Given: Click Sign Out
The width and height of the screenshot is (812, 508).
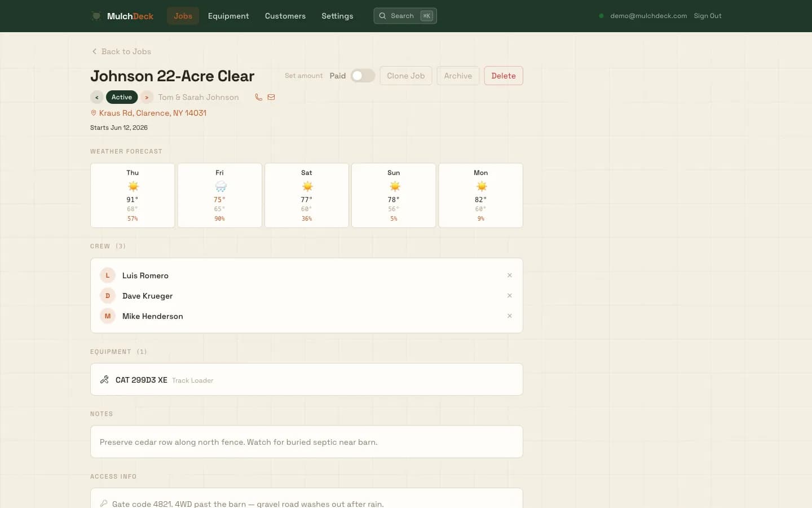Looking at the screenshot, I should (x=708, y=16).
